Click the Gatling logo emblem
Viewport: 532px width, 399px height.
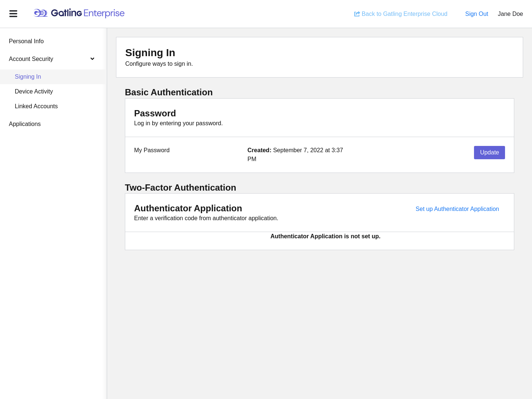pos(41,13)
